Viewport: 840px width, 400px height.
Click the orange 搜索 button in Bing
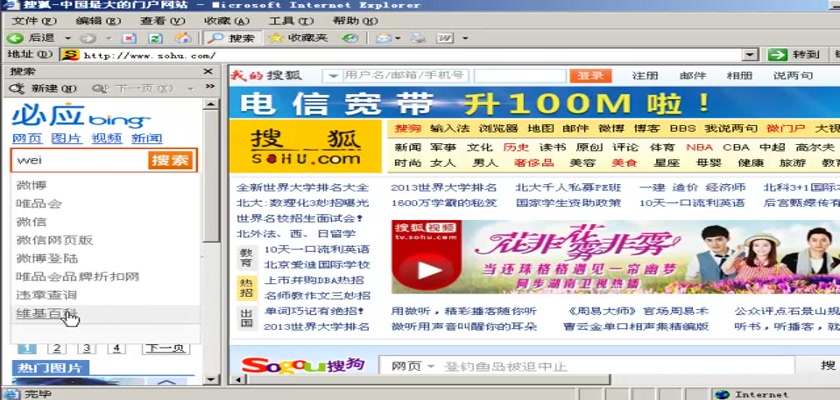point(170,160)
